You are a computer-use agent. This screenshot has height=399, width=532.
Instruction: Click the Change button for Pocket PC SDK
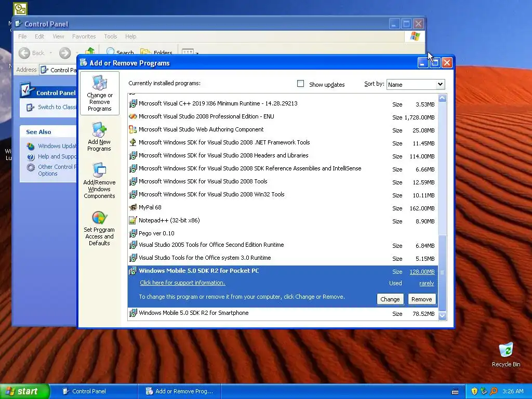tap(390, 299)
